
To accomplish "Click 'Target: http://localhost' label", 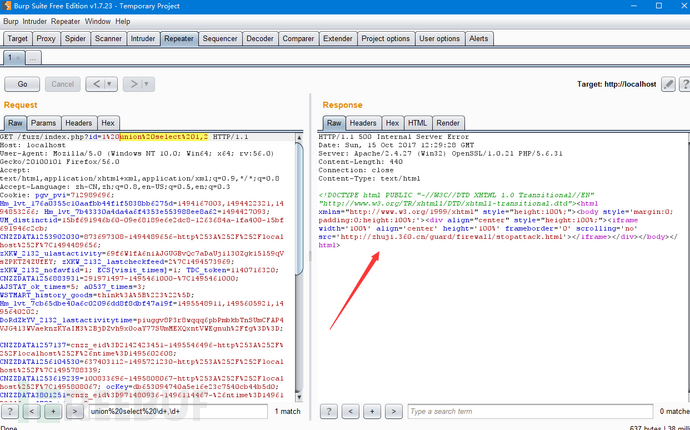I will (617, 84).
